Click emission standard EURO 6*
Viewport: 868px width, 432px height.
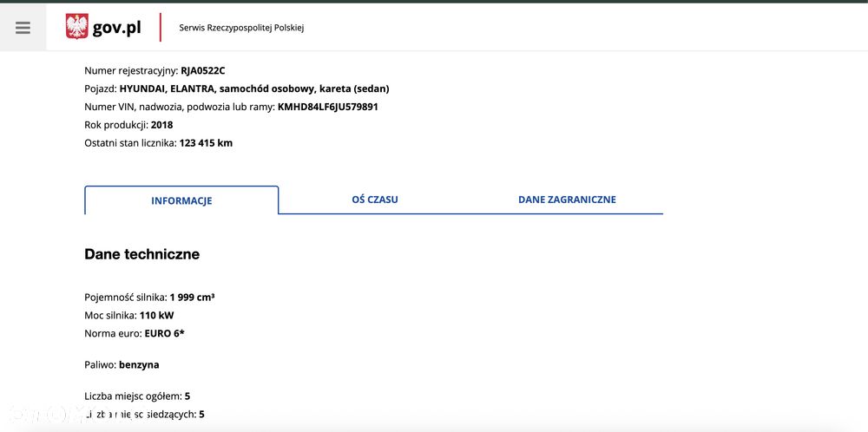(164, 333)
